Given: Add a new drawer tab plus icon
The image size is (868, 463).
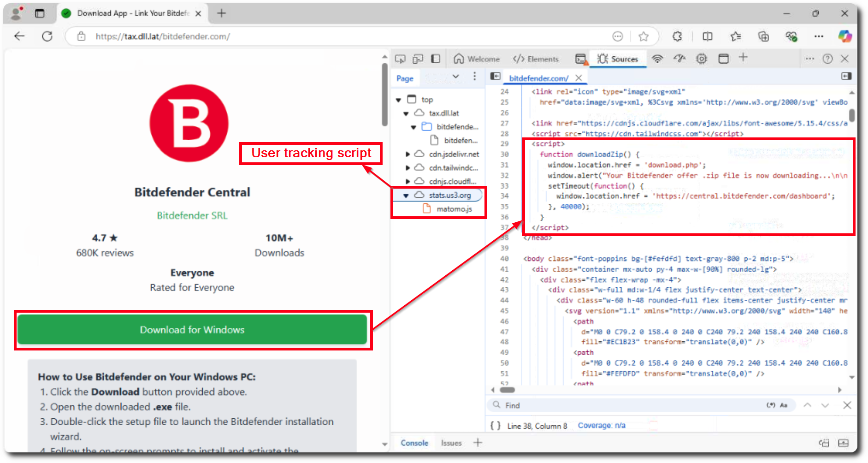Looking at the screenshot, I should point(478,442).
